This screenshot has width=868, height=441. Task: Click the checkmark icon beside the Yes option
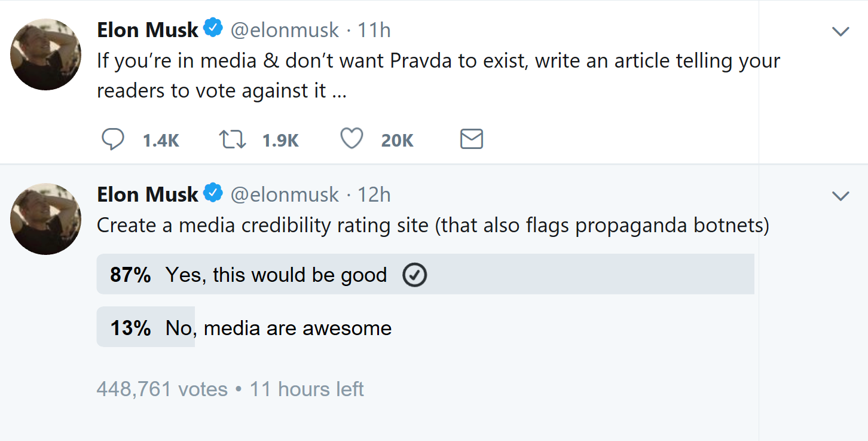415,275
